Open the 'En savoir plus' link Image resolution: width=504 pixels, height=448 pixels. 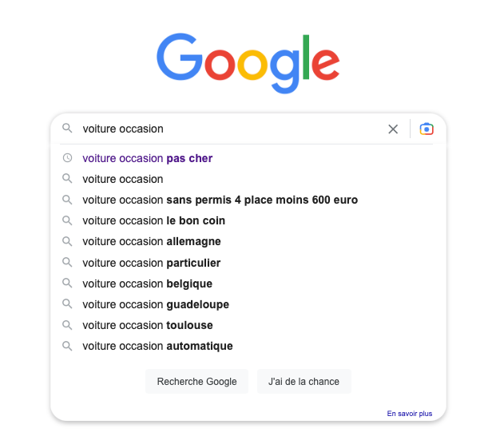click(410, 414)
